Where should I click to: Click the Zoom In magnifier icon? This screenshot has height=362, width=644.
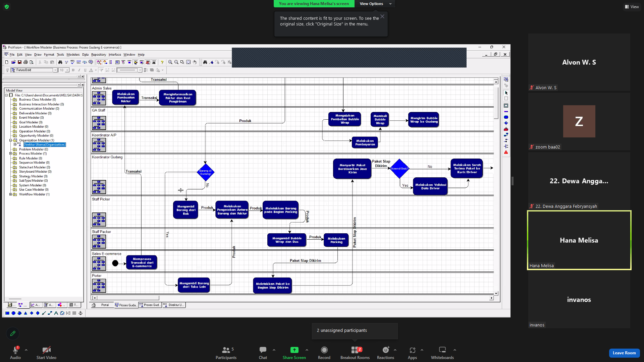[x=170, y=62]
